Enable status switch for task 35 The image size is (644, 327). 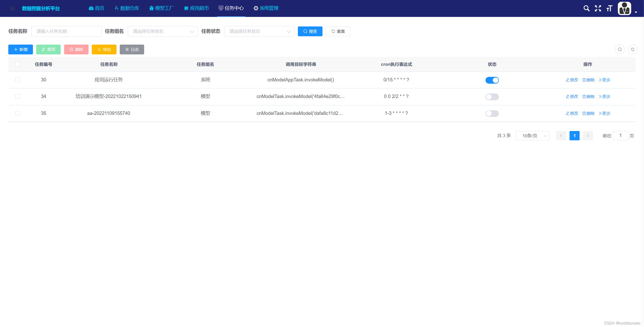(x=492, y=114)
